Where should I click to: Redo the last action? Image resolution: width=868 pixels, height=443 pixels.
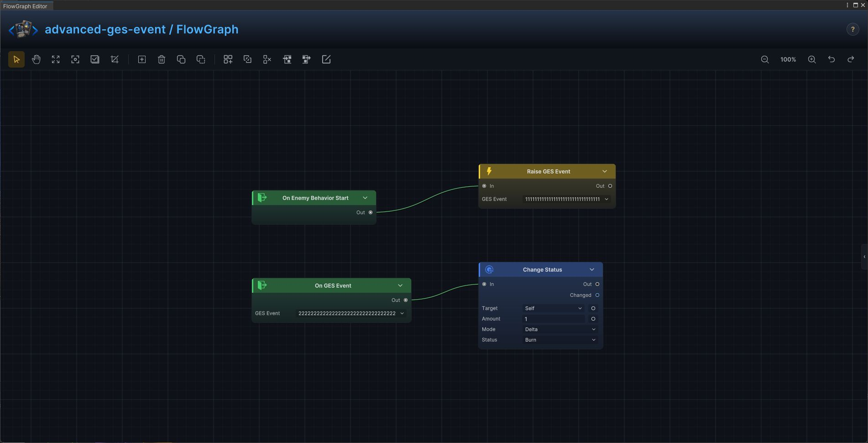[851, 59]
